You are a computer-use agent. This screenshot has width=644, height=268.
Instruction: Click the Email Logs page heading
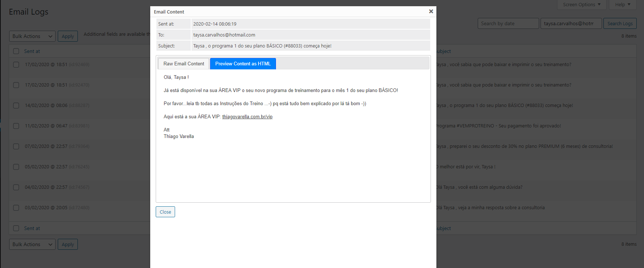tap(29, 12)
